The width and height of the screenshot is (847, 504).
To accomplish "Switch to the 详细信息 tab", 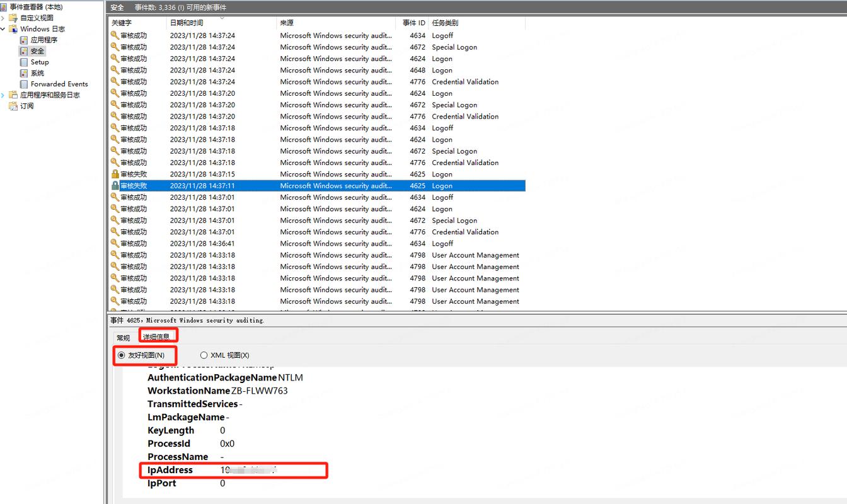I will (156, 337).
